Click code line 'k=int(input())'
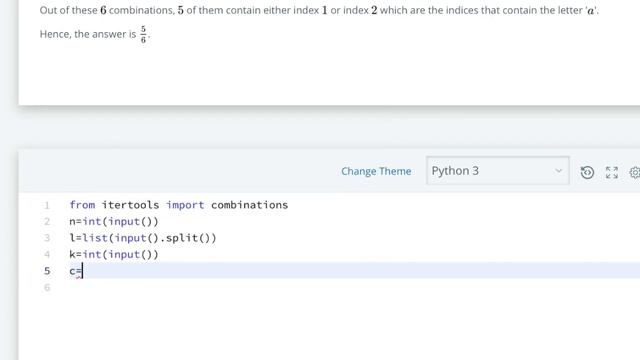 (x=113, y=254)
